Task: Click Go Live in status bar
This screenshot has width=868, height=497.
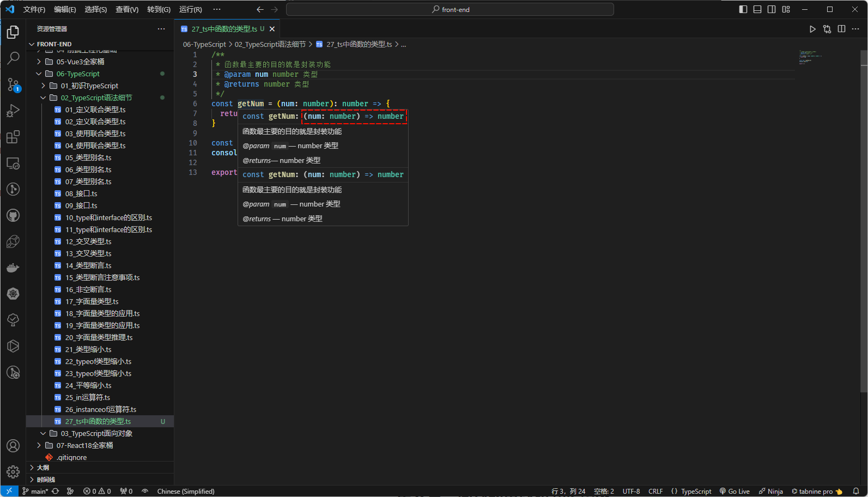Action: point(735,491)
